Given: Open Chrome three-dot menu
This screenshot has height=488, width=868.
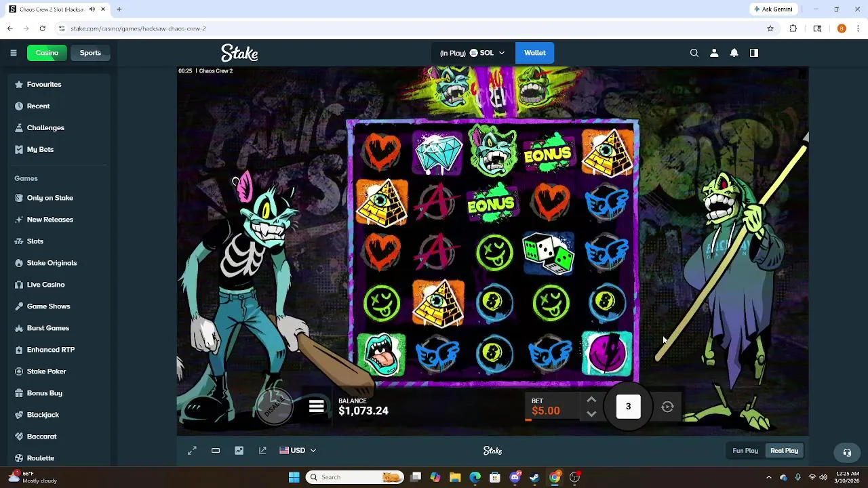Looking at the screenshot, I should tap(859, 28).
